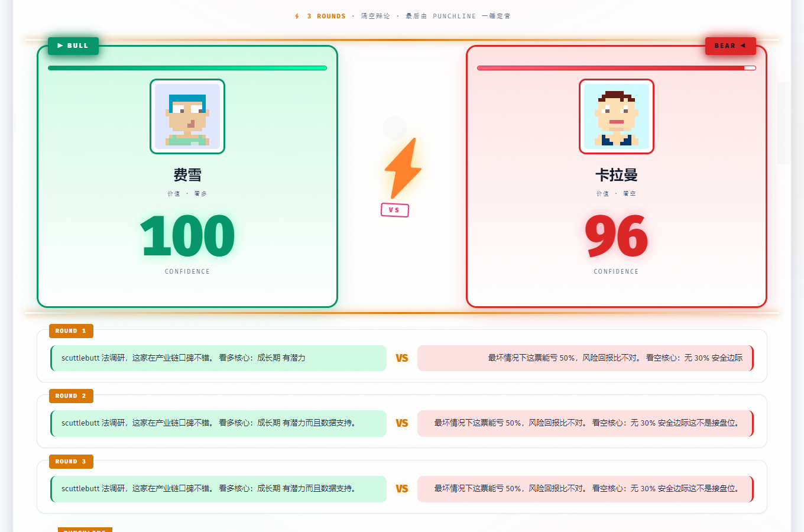This screenshot has height=532, width=804.
Task: Click Round 3 bull argument text
Action: pyautogui.click(x=219, y=489)
